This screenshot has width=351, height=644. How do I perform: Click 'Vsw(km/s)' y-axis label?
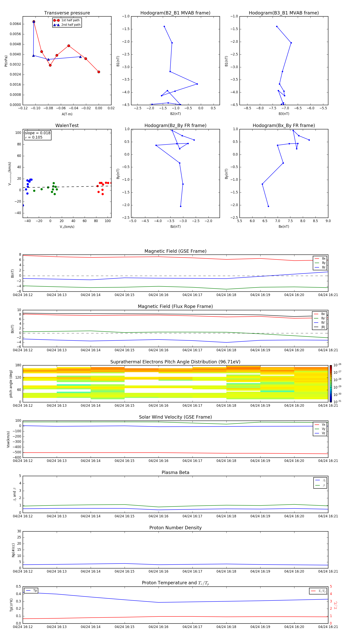tap(8, 439)
